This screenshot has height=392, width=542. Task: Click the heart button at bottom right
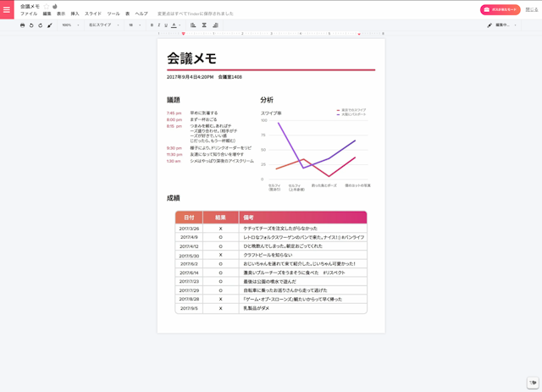533,383
